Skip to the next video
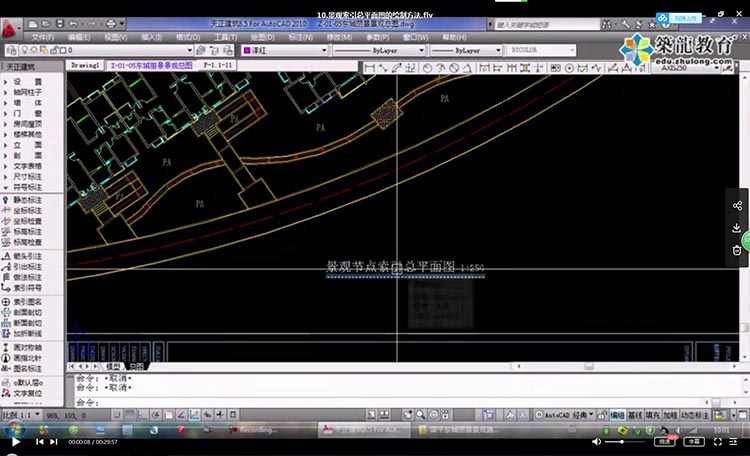The height and width of the screenshot is (456, 750). click(54, 442)
